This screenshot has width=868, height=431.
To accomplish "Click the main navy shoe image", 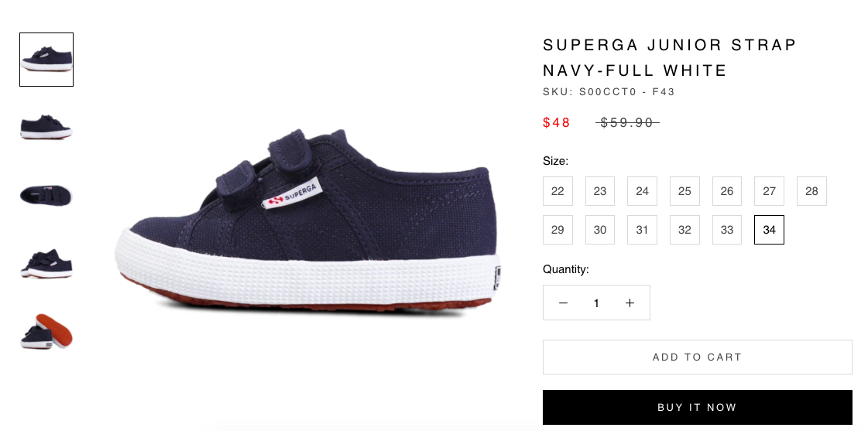I will pyautogui.click(x=307, y=222).
